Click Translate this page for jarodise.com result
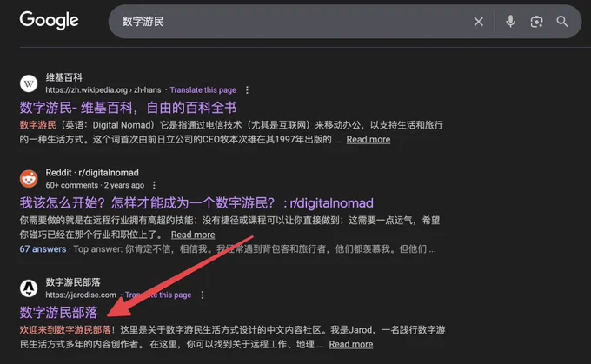This screenshot has height=364, width=591. point(158,295)
